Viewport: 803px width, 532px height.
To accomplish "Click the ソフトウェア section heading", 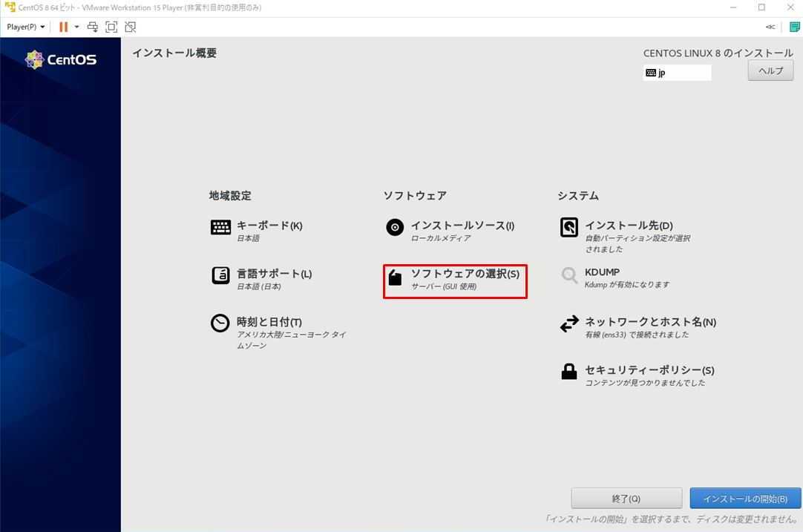I will coord(416,196).
